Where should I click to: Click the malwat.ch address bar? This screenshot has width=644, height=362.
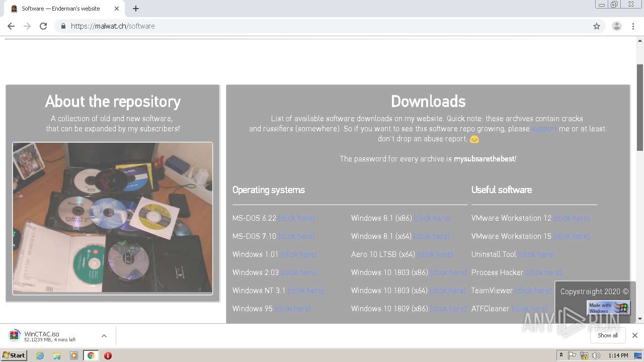[322, 26]
